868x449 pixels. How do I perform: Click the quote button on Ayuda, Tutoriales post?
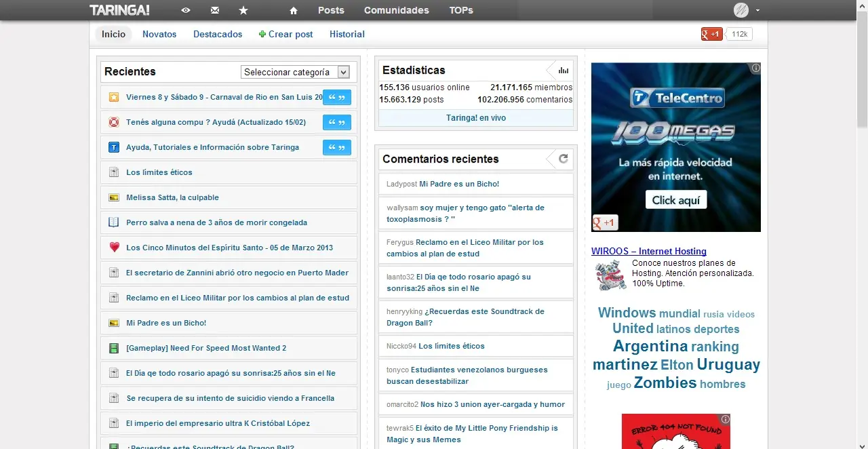pyautogui.click(x=337, y=147)
